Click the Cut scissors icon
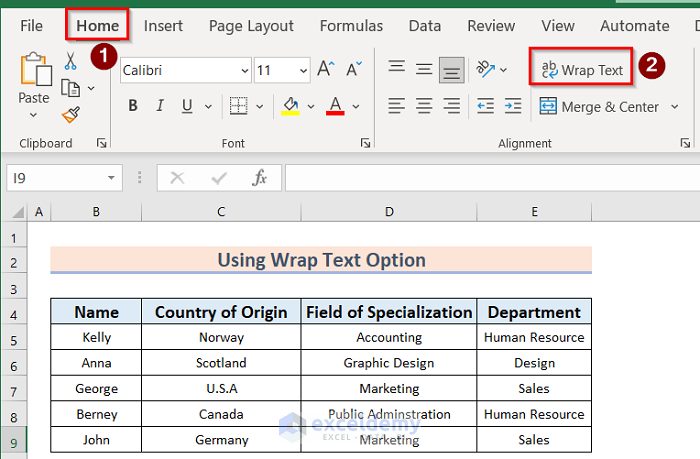700x459 pixels. pos(71,62)
